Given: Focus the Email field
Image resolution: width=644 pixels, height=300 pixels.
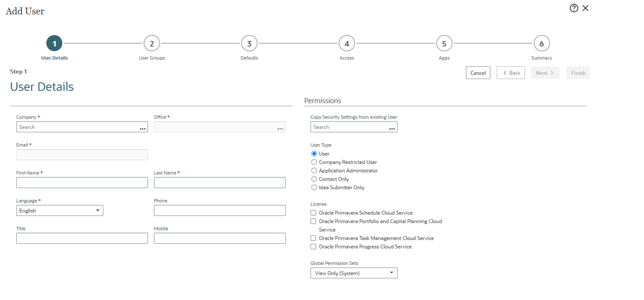Looking at the screenshot, I should pyautogui.click(x=82, y=155).
